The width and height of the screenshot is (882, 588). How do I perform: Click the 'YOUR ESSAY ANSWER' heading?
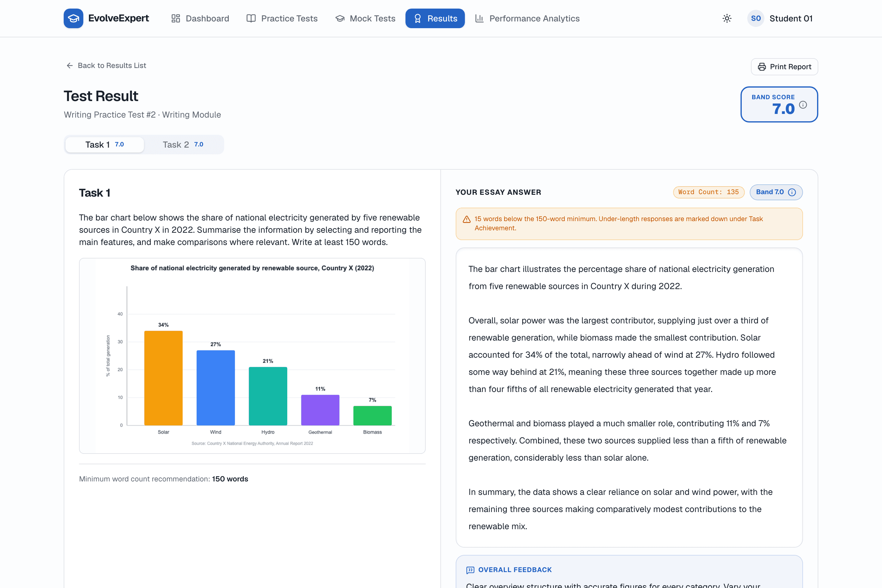pos(498,192)
